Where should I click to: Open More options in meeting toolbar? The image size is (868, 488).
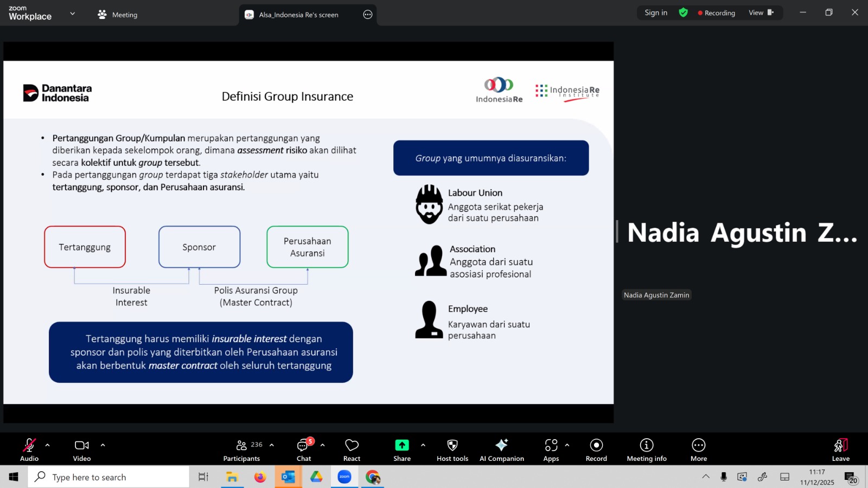[x=698, y=450]
